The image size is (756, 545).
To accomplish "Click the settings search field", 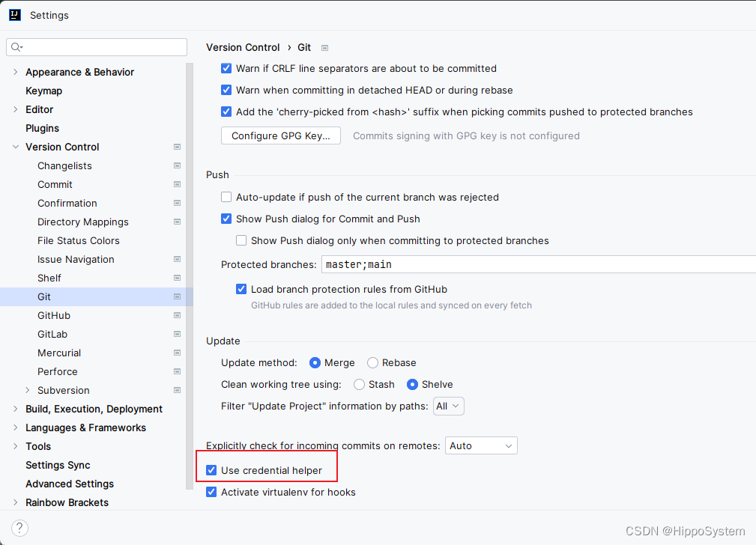I will (x=97, y=46).
